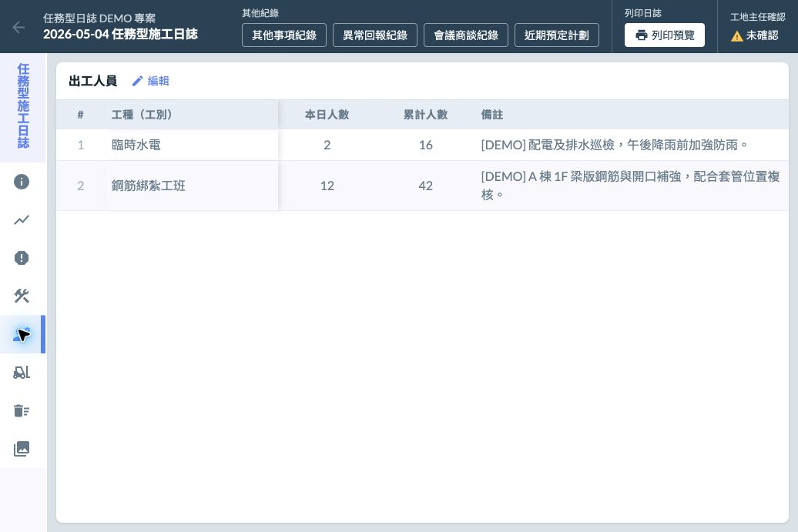This screenshot has width=798, height=532.
Task: Click the 配電及排水巡檢 remark text
Action: click(615, 145)
